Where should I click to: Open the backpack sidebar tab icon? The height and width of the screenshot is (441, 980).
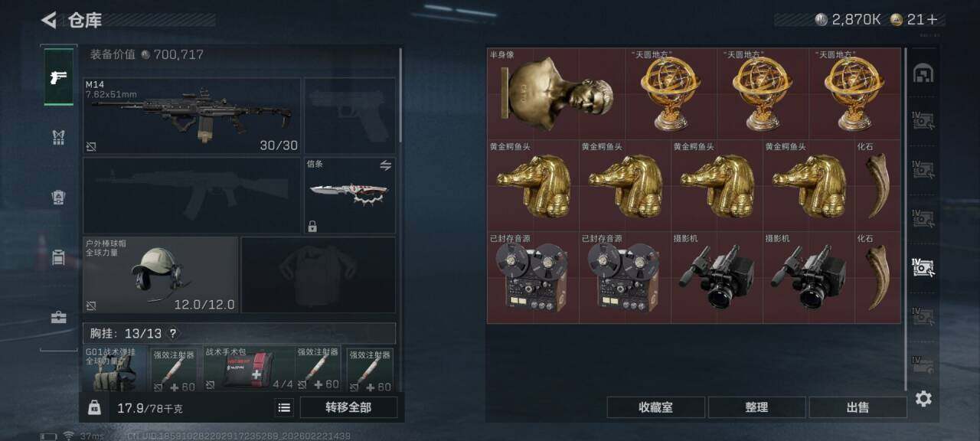[58, 197]
